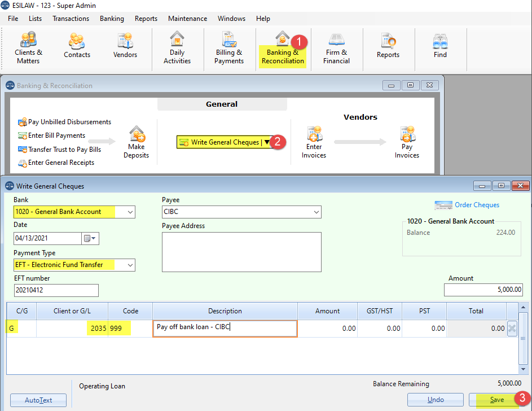
Task: Open Banking & Reconciliation toolbar icon
Action: pos(282,49)
